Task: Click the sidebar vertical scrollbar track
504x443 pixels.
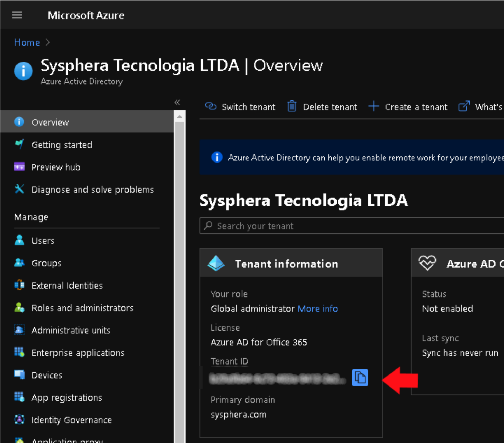Action: coord(179,282)
